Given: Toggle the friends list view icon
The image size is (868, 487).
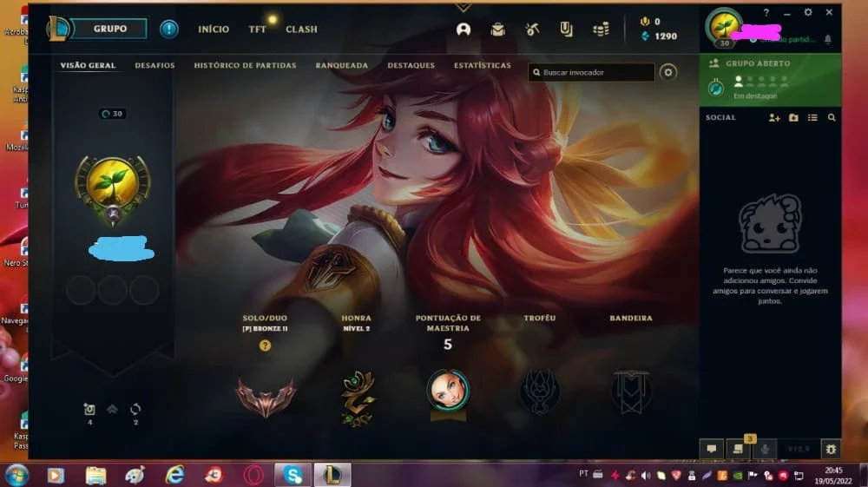Looking at the screenshot, I should 812,118.
